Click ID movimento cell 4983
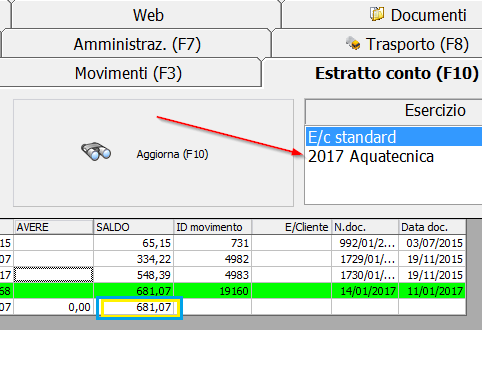Image resolution: width=482 pixels, height=367 pixels. click(213, 275)
